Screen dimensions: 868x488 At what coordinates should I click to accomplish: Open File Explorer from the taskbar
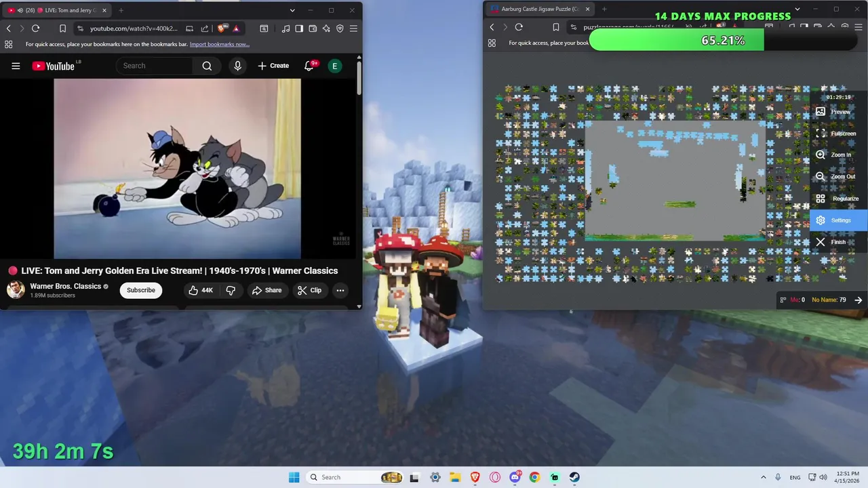(x=455, y=477)
